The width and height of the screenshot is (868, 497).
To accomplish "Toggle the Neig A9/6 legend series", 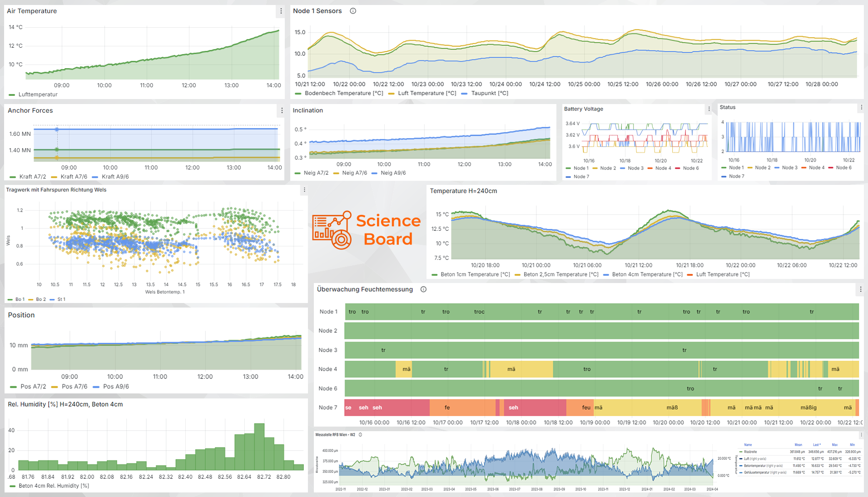I will (x=389, y=173).
